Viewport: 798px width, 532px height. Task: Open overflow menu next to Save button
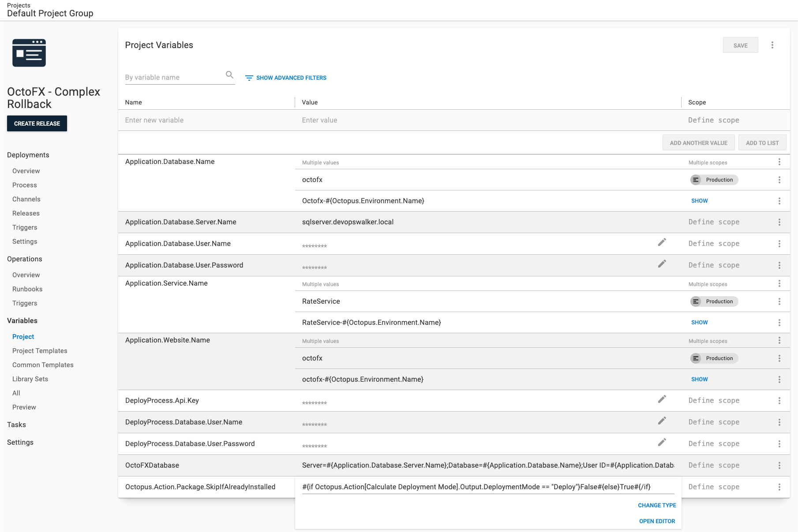click(772, 45)
